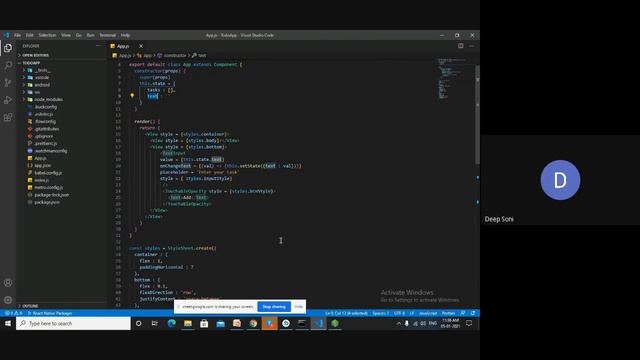Open the Action Center notification icon

tap(469, 323)
